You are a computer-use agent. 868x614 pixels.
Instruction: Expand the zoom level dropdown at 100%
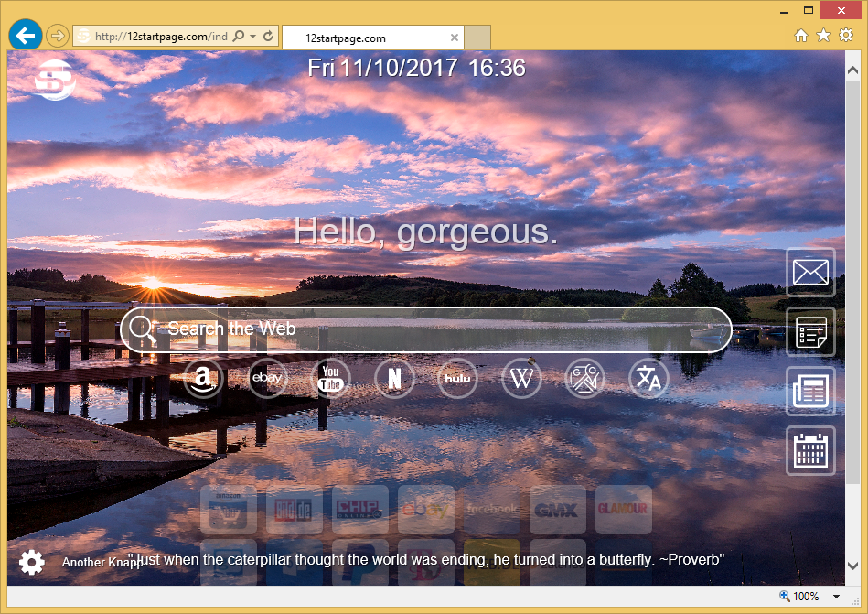[835, 597]
